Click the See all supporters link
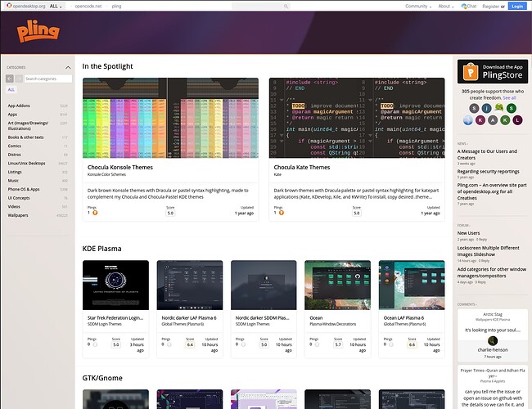Viewport: 532px width, 409px height. click(509, 97)
